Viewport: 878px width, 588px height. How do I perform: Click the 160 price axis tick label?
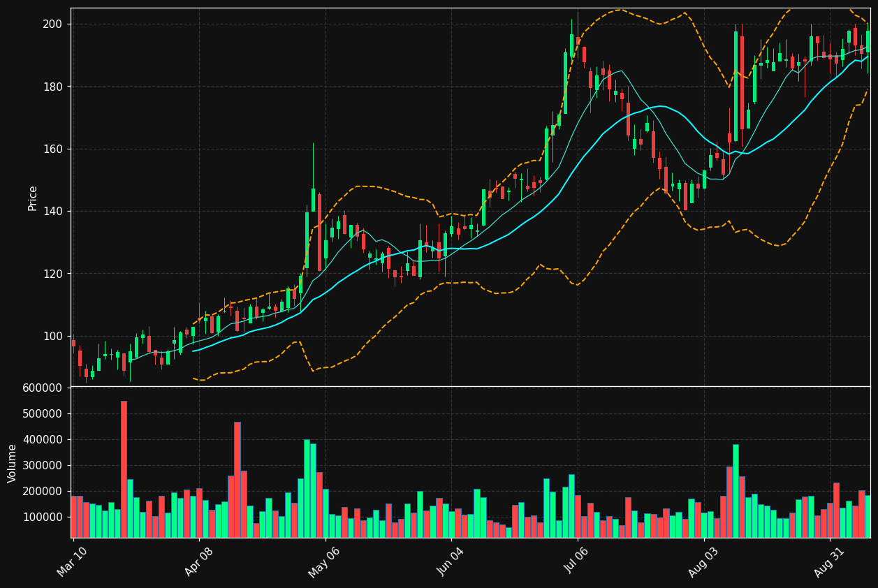coord(53,149)
